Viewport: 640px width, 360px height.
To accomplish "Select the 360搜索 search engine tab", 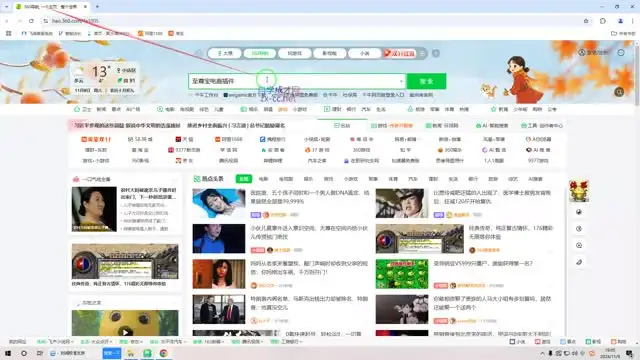I will (x=260, y=53).
